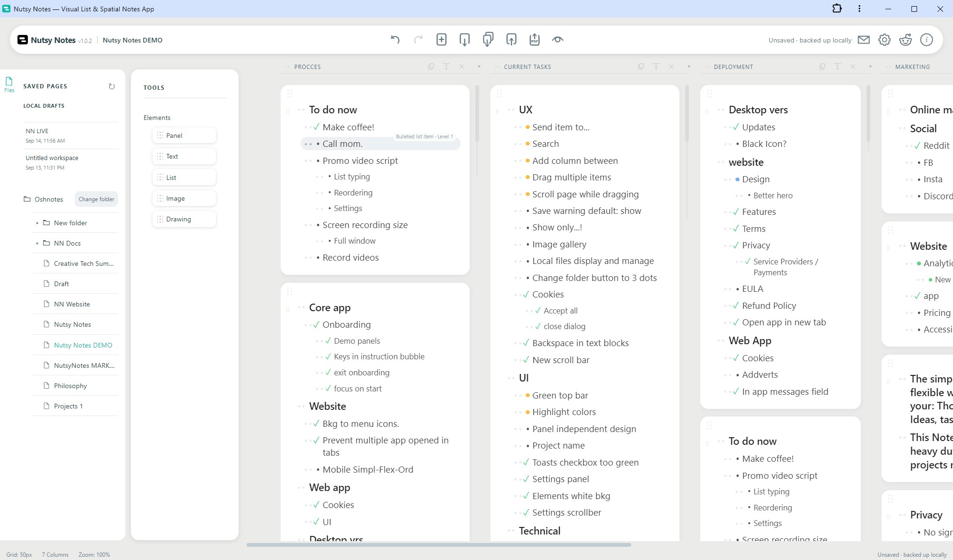Click the horizontal scrollbar at bottom
The width and height of the screenshot is (953, 560).
coord(438,545)
